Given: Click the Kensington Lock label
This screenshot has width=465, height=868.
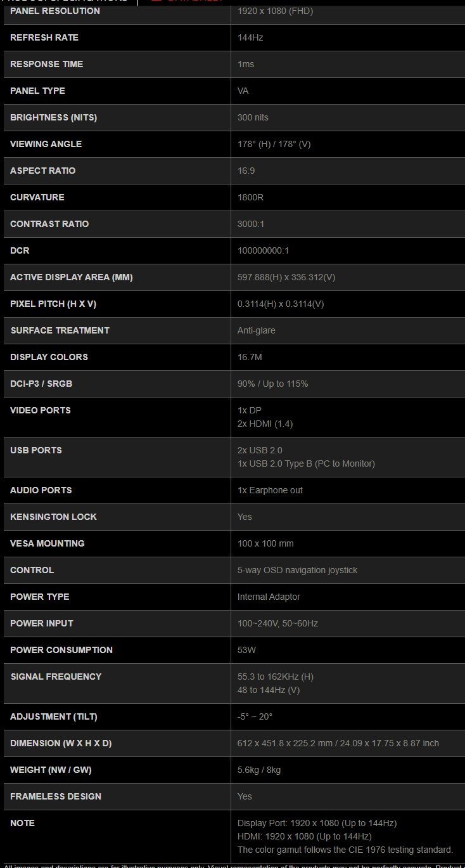Looking at the screenshot, I should point(53,517).
